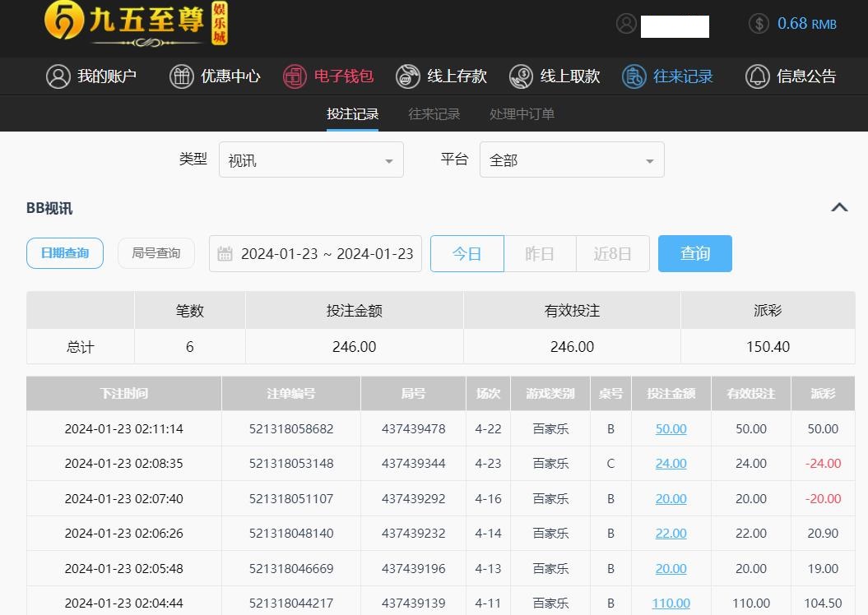Click the profile avatar icon in header
The height and width of the screenshot is (615, 868).
tap(627, 24)
